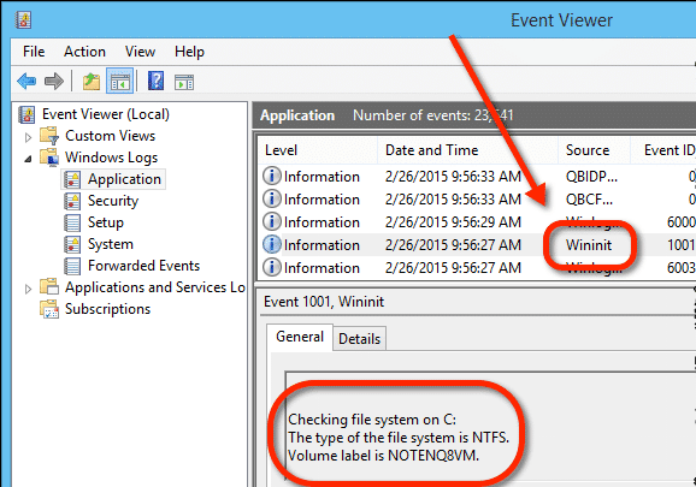The width and height of the screenshot is (697, 488).
Task: Sort events by Date and Time column
Action: click(x=431, y=150)
